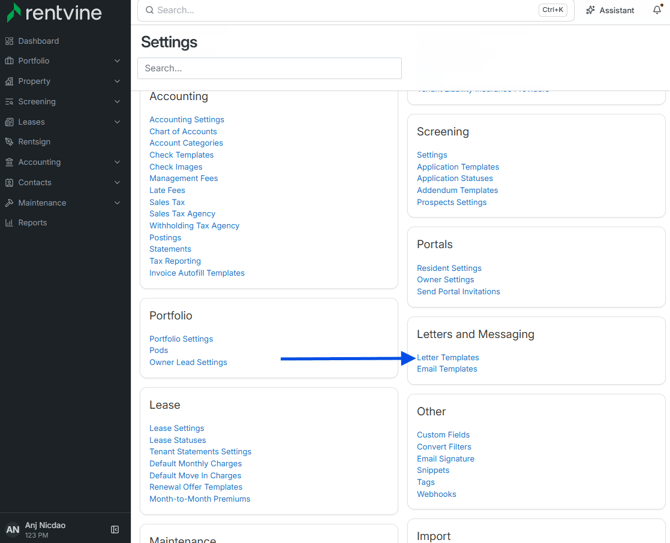Collapse sidebar using the panel icon

[x=115, y=529]
